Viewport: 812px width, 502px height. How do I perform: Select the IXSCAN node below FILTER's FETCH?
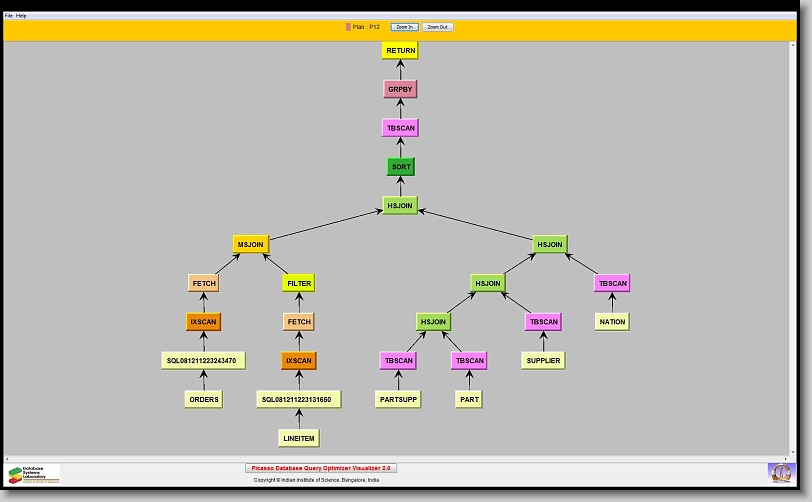pos(299,361)
